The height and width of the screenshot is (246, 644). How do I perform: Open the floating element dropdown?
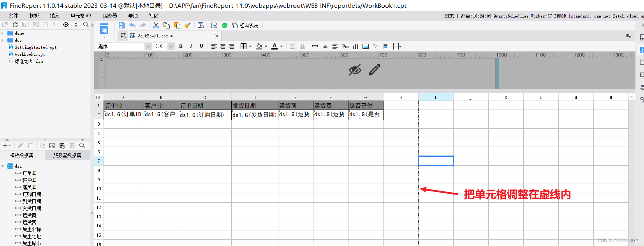(397, 46)
